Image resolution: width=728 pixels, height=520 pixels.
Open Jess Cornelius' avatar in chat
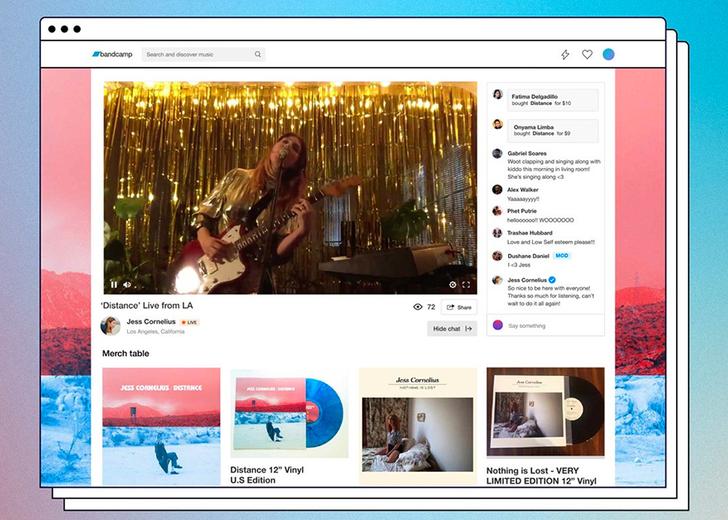point(497,280)
